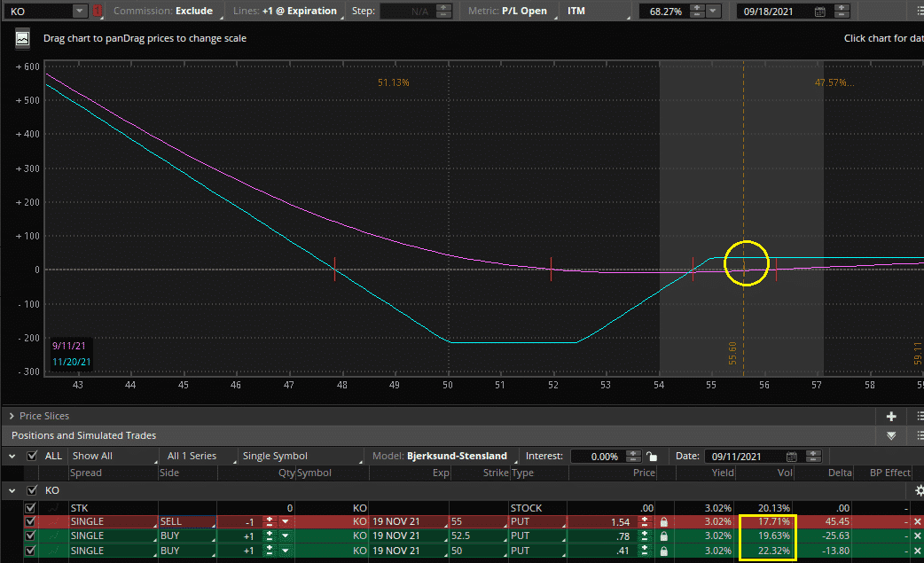924x563 pixels.
Task: Sort by the Strike column header
Action: click(x=496, y=473)
